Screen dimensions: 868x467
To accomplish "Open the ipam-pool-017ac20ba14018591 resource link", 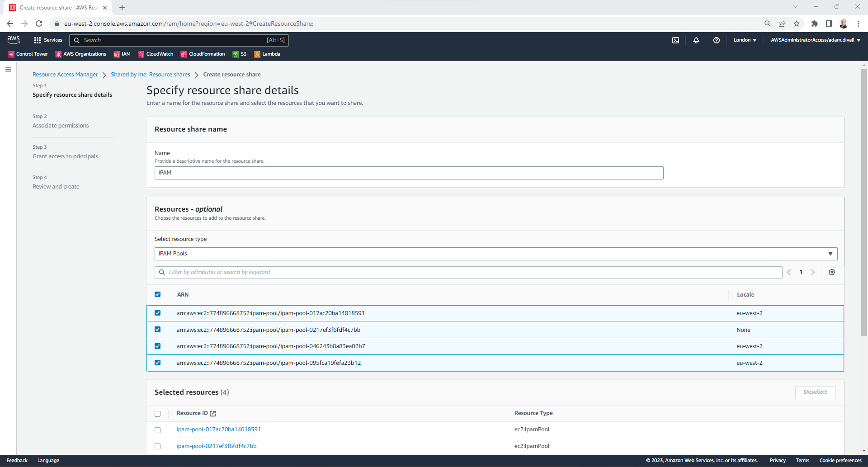I will [x=219, y=429].
